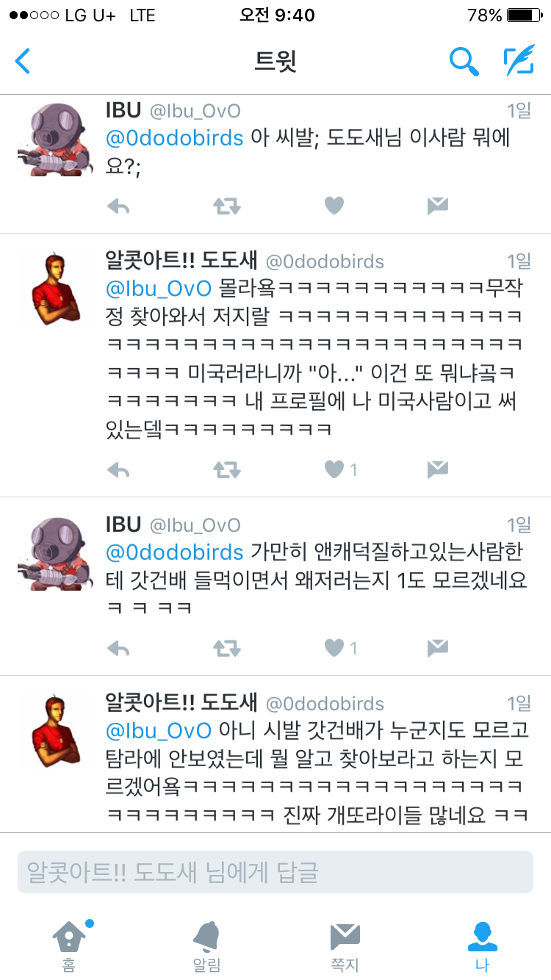Viewport: 551px width, 980px height.
Task: Send first IBU tweet via direct message
Action: point(438,206)
